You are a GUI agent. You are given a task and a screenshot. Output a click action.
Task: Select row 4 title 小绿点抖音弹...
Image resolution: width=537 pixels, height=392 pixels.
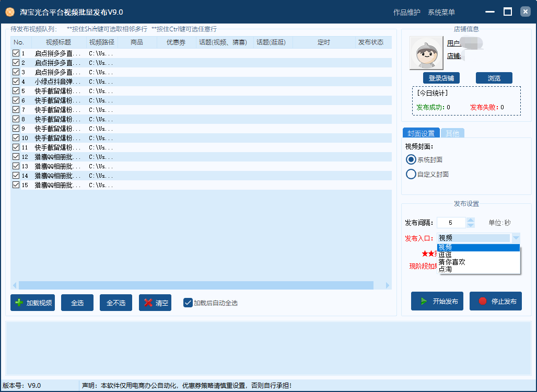(57, 82)
